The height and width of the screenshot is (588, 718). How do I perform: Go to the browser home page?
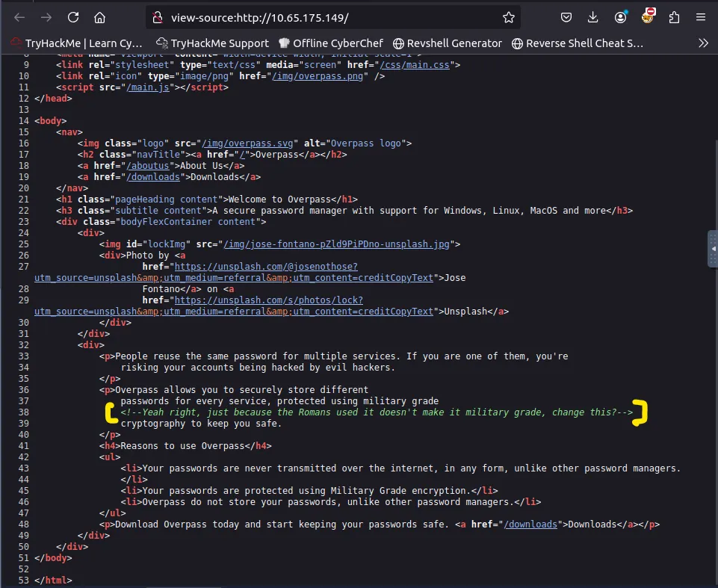tap(99, 17)
